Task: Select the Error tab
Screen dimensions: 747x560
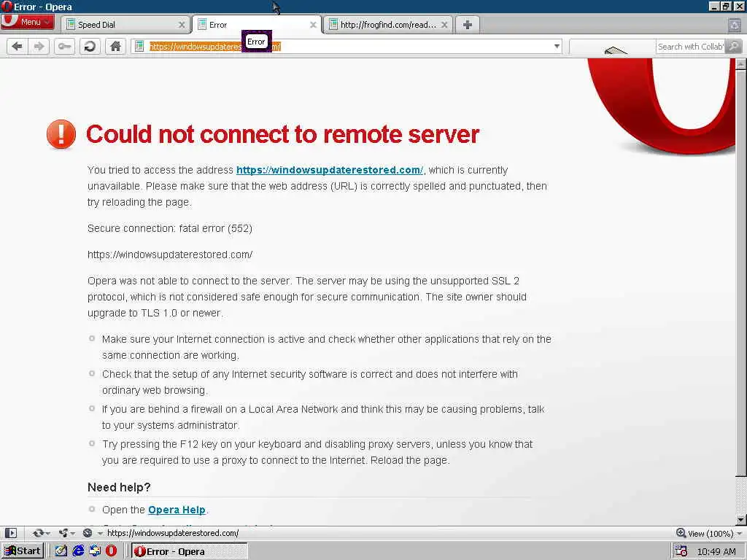Action: point(258,25)
